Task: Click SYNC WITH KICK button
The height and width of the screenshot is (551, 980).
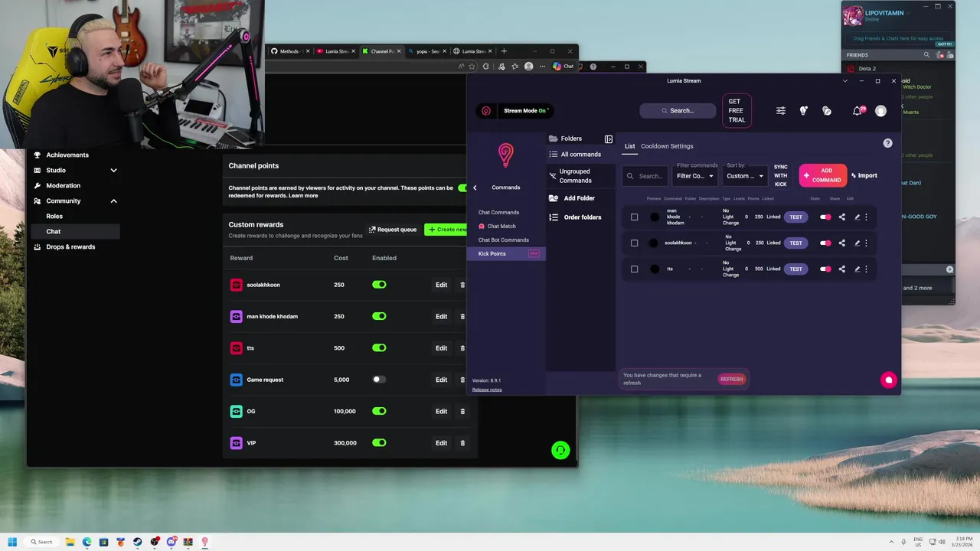Action: point(780,176)
